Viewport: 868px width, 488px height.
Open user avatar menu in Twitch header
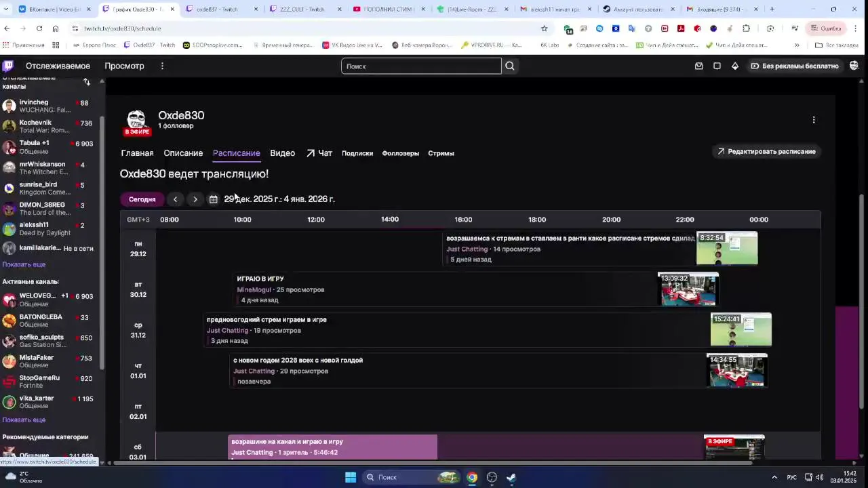(854, 66)
